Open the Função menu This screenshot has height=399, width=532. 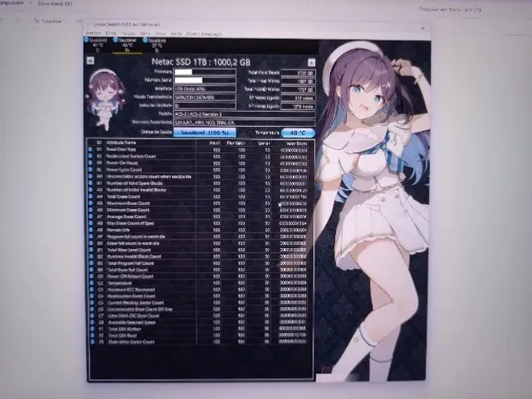(128, 34)
